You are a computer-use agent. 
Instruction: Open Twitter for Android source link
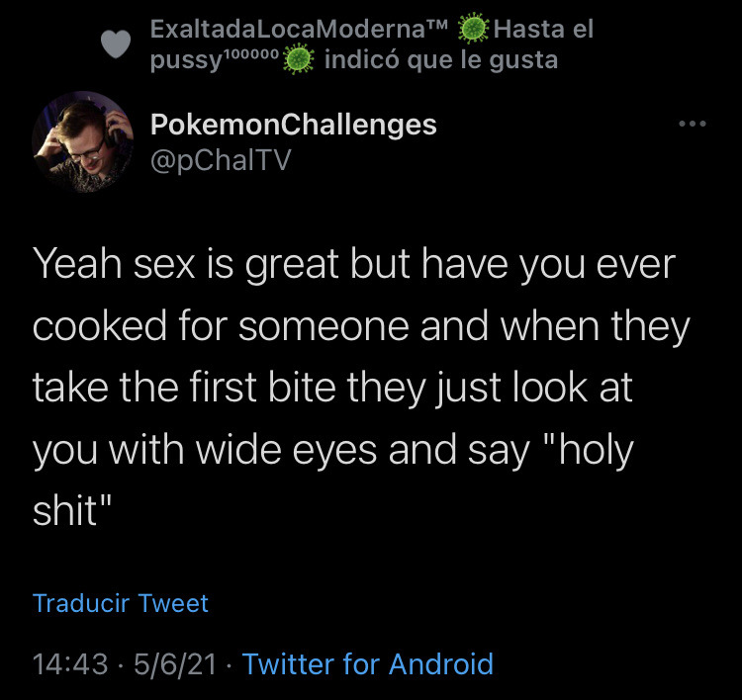click(x=368, y=663)
